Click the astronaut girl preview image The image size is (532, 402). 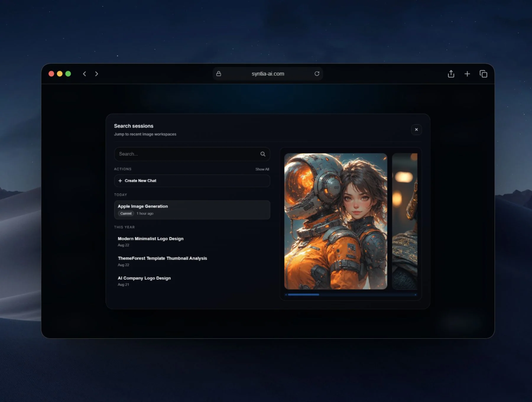336,221
